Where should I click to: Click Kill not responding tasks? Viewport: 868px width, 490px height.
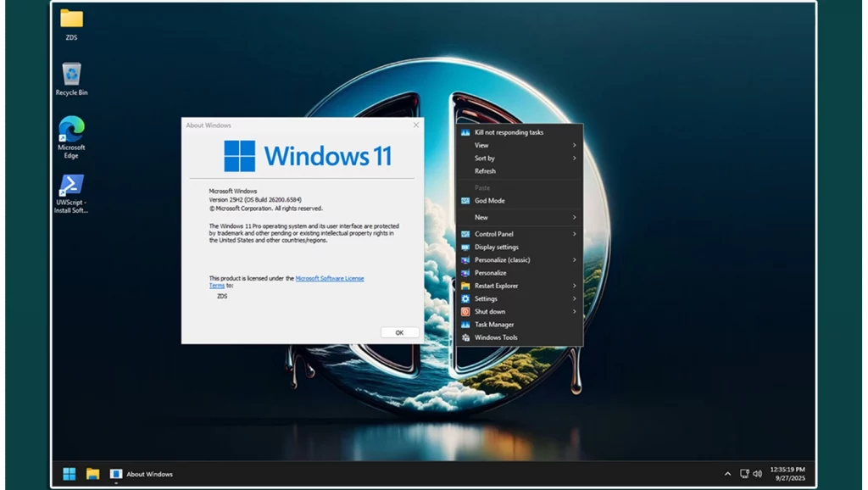(x=509, y=132)
